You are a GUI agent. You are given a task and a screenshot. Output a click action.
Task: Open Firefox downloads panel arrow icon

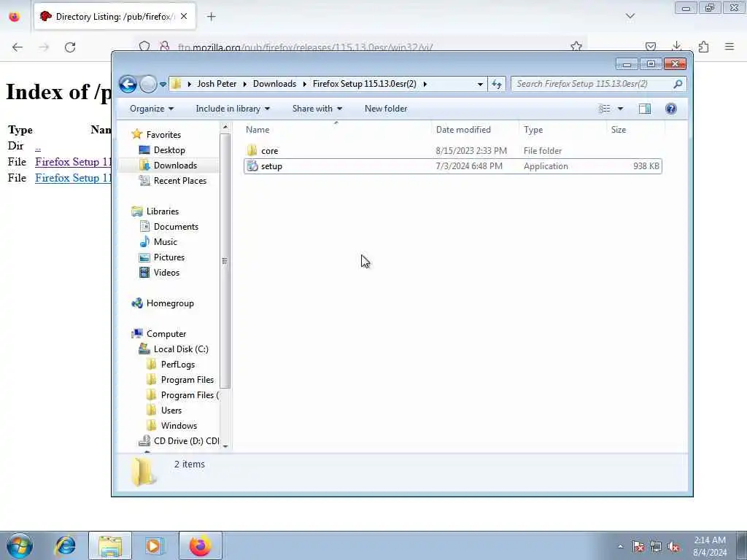pyautogui.click(x=676, y=46)
